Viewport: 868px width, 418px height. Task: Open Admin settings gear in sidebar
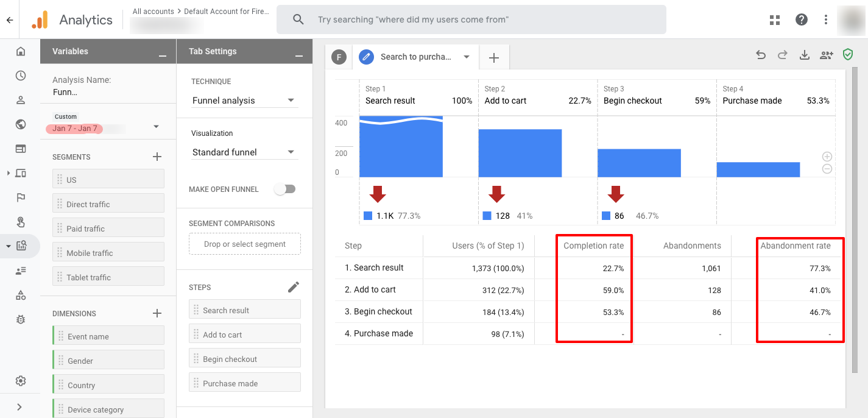[21, 381]
